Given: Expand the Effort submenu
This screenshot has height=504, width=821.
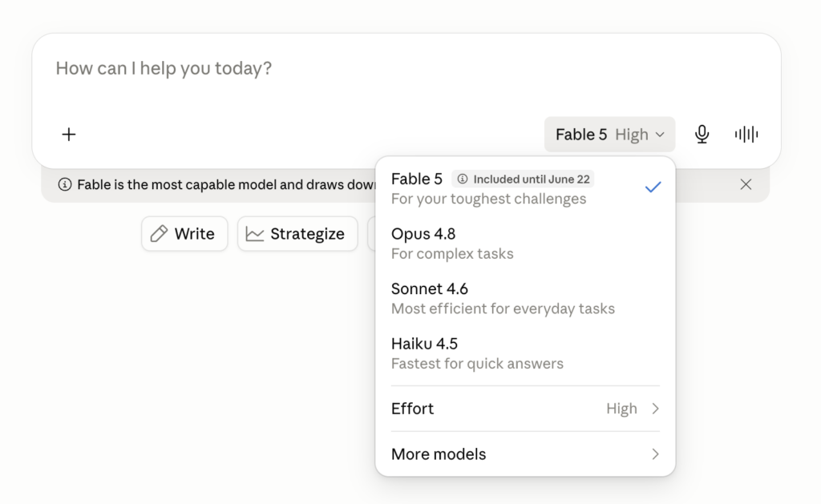Looking at the screenshot, I should click(x=525, y=408).
